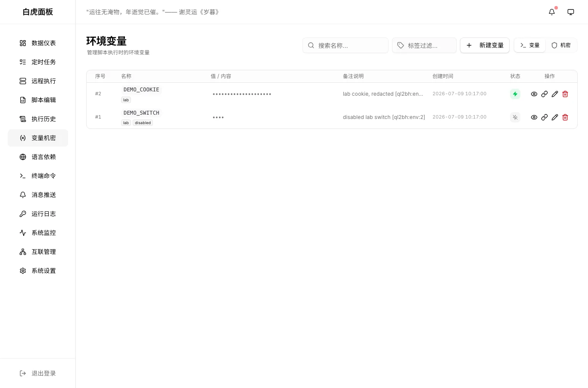The width and height of the screenshot is (588, 388).
Task: Go to 互联管理 in the sidebar
Action: coord(38,252)
